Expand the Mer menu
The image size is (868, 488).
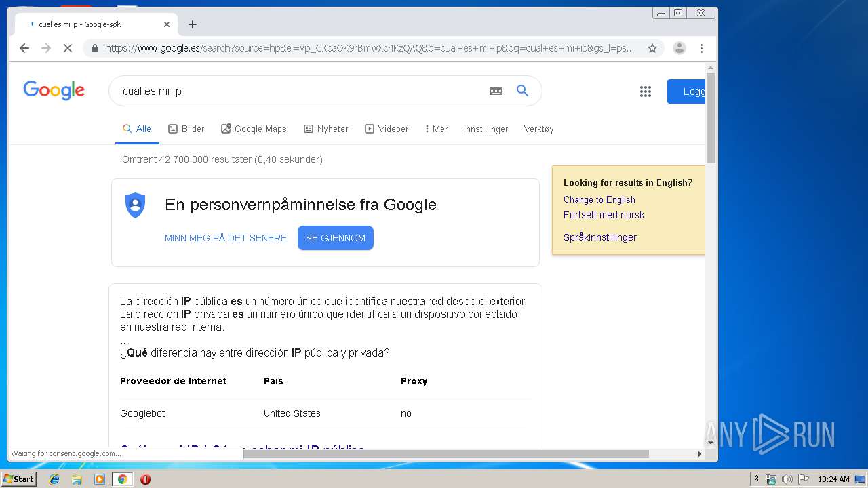(436, 129)
